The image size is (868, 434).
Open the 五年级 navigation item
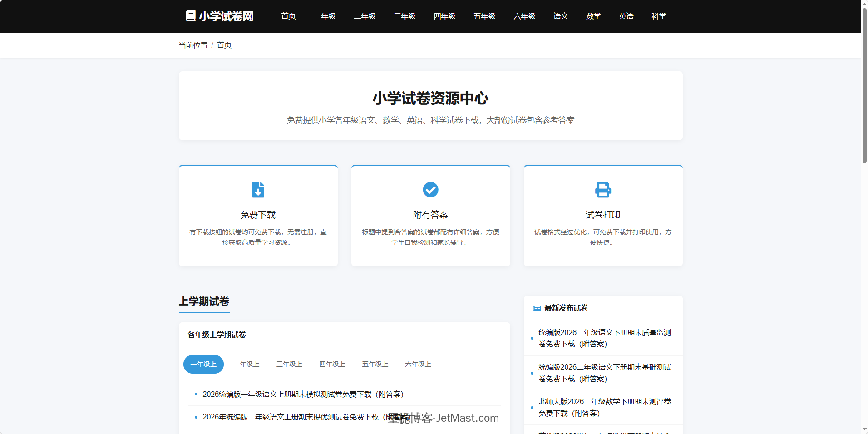point(484,16)
